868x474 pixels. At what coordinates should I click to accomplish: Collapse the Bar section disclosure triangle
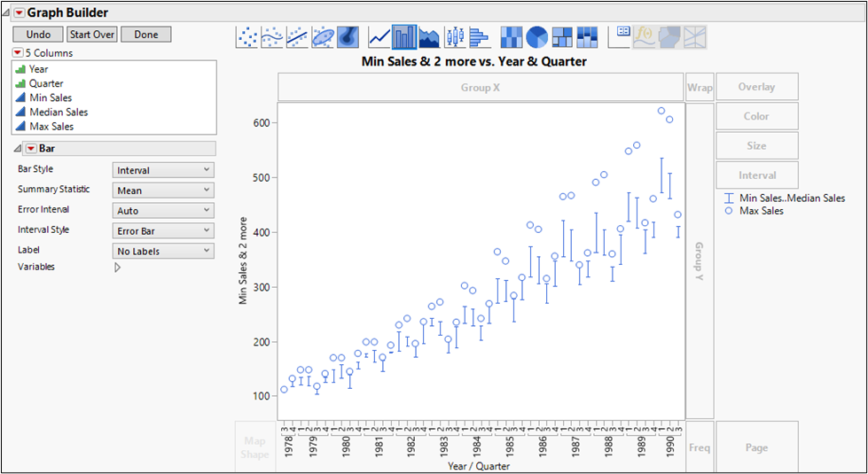click(x=17, y=148)
